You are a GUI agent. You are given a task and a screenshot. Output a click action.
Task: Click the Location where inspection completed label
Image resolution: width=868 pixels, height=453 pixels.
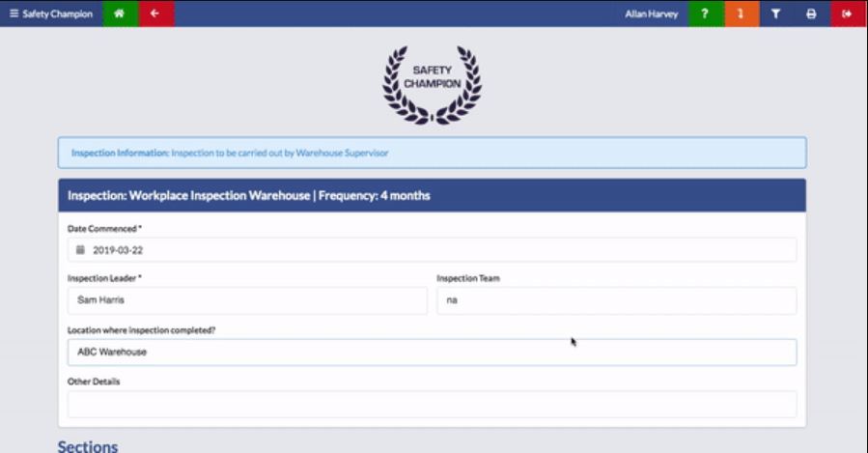tap(141, 330)
